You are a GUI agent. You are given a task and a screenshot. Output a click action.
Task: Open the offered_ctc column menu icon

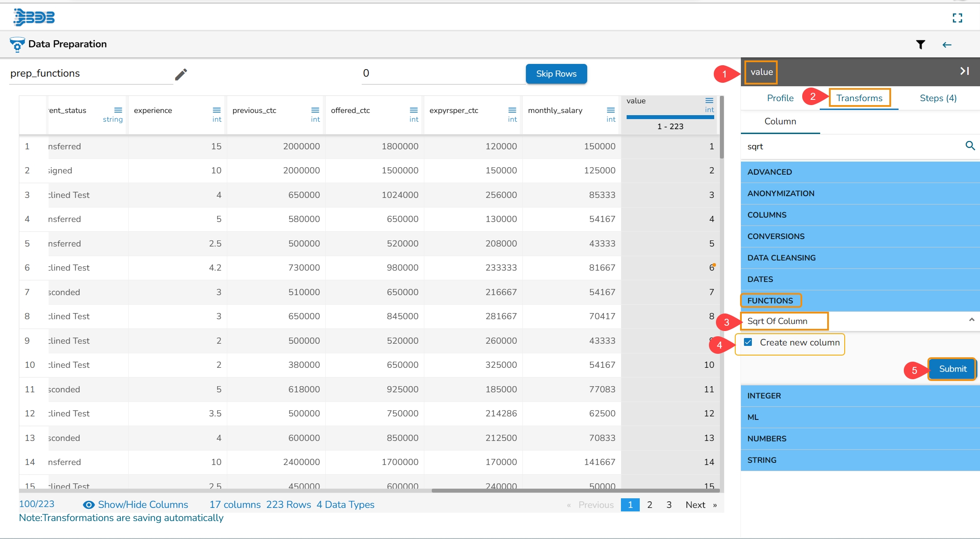tap(413, 110)
